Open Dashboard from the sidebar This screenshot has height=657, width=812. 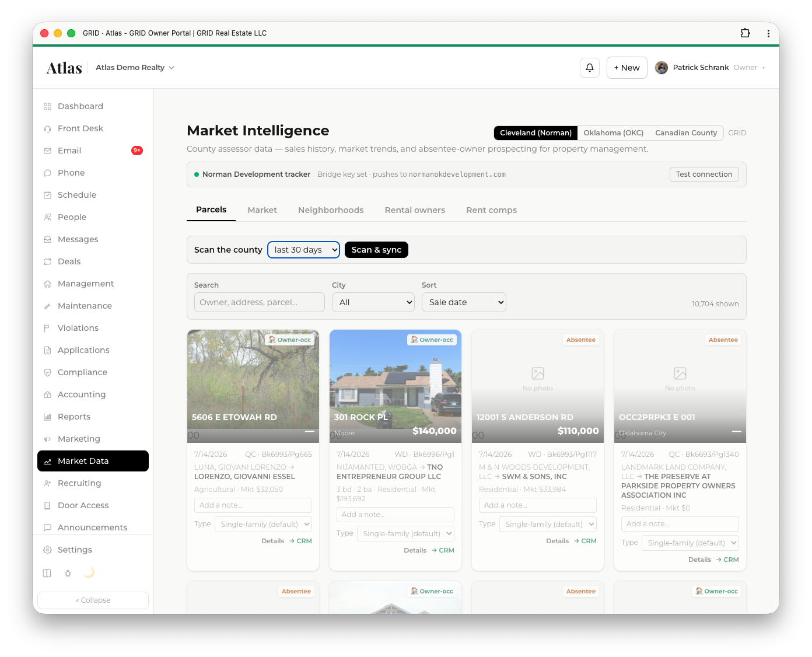(93, 106)
